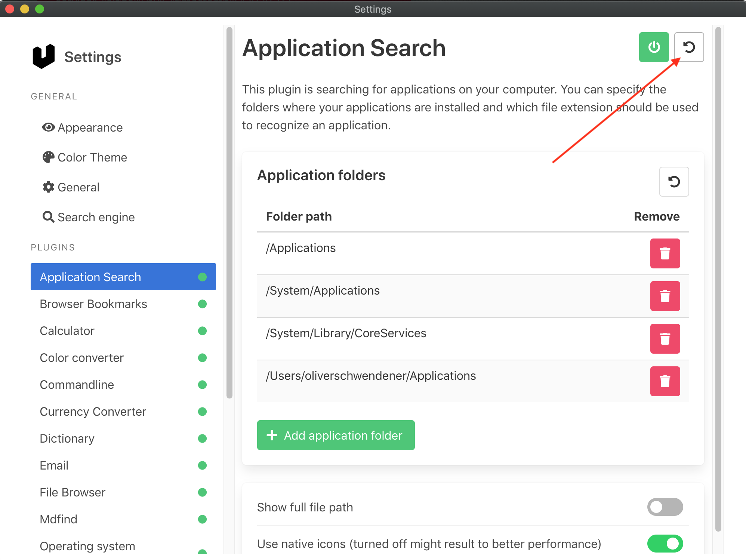Click /Users/oliverschwendener/Applications path text
Viewport: 746px width, 560px height.
tap(371, 376)
